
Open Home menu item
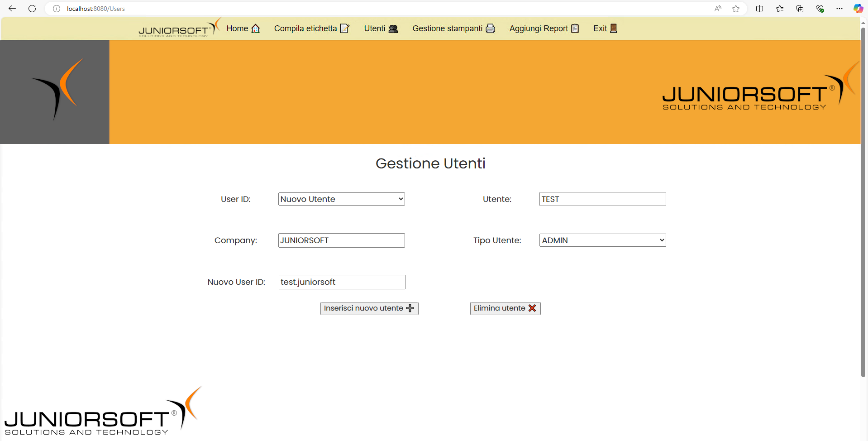[243, 29]
